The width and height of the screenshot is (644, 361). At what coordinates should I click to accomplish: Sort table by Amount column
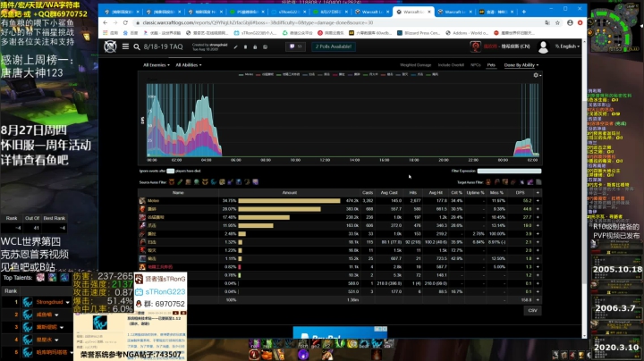click(289, 192)
